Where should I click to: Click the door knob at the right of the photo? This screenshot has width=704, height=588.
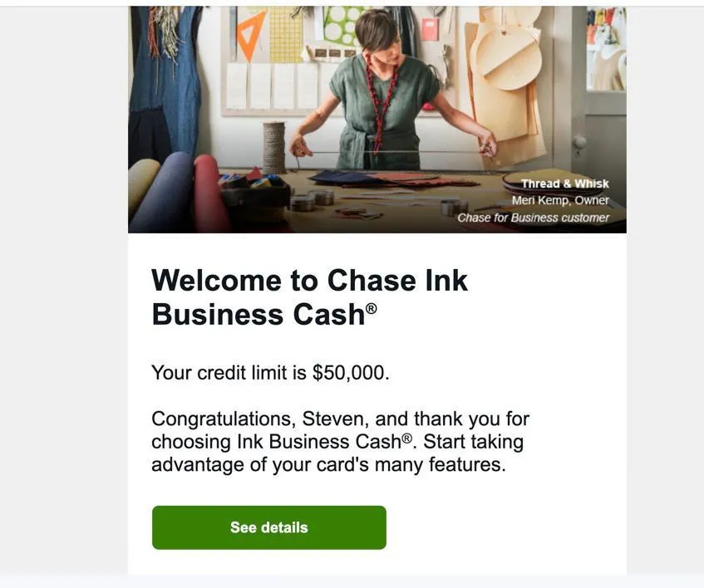click(579, 143)
